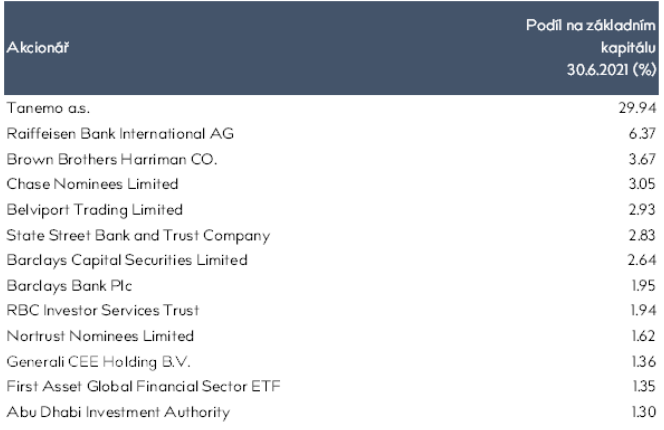Screen dimensions: 664x430
Task: Click the 1.30 share value
Action: (x=644, y=412)
